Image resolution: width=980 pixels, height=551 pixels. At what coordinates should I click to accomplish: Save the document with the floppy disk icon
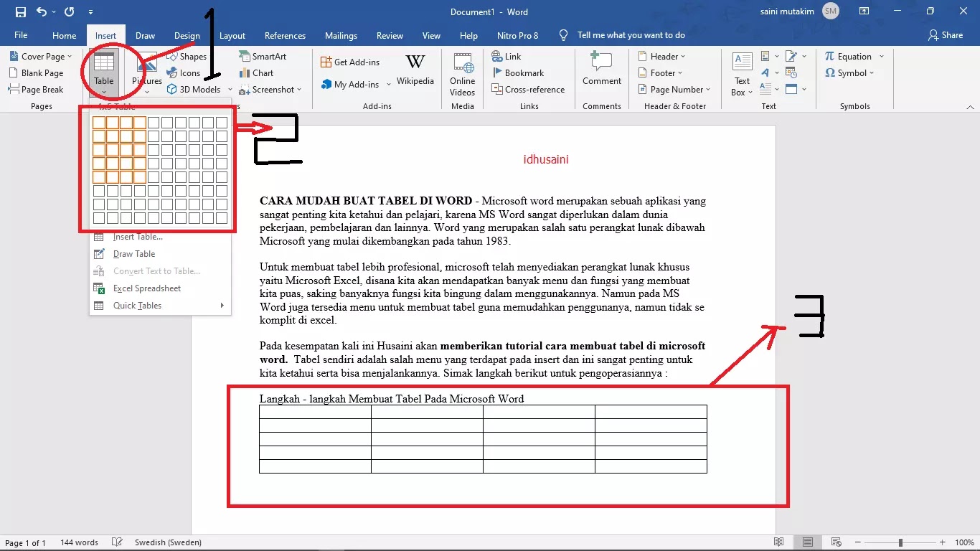point(20,12)
